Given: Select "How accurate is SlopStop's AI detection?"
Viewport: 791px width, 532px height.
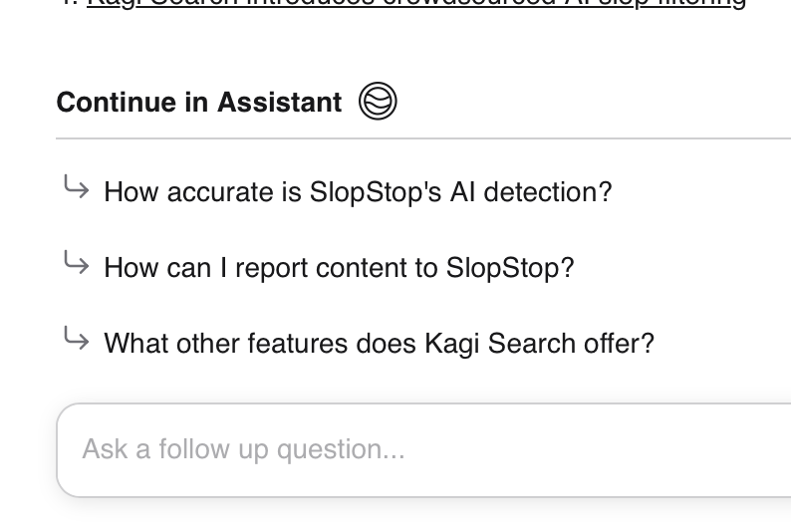Looking at the screenshot, I should pyautogui.click(x=358, y=191).
